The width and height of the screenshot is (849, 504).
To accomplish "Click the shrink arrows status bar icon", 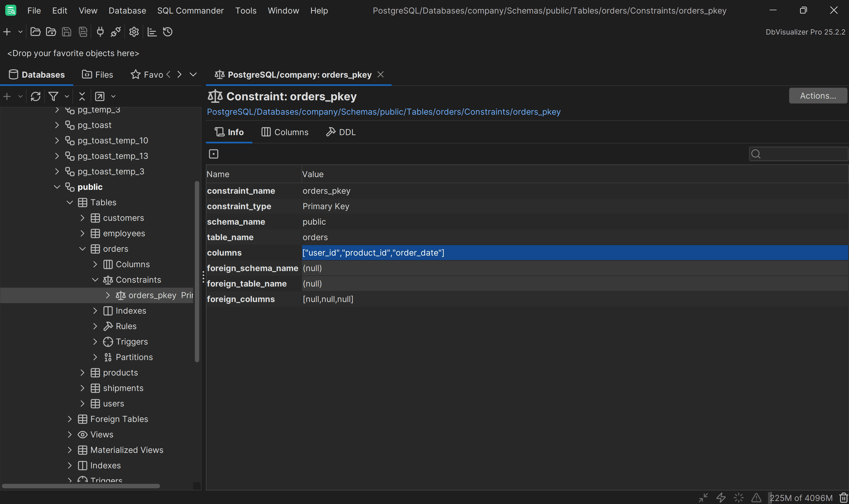I will (703, 498).
